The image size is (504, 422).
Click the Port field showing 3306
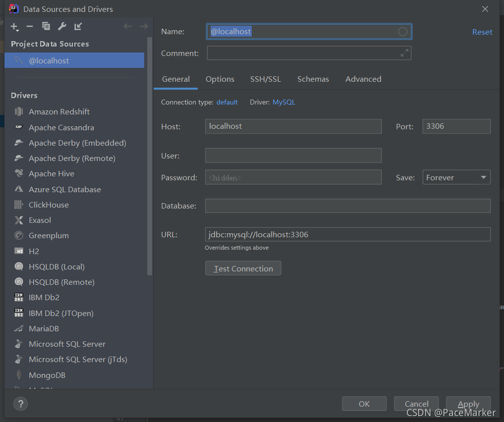point(456,126)
